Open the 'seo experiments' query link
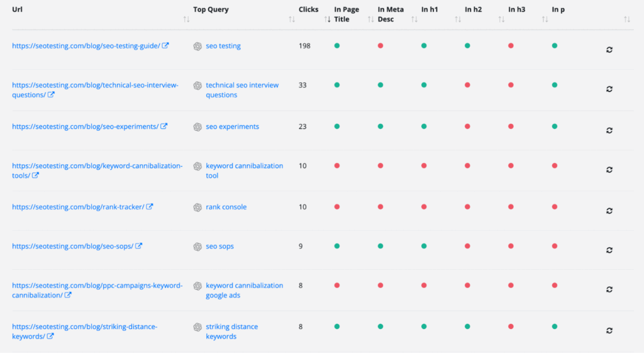Screen dimensions: 644x353 coord(232,126)
